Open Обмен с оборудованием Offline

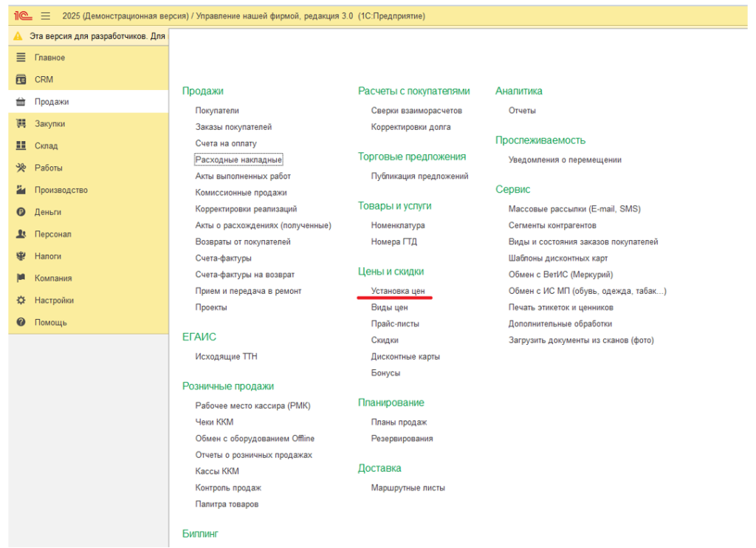click(255, 439)
